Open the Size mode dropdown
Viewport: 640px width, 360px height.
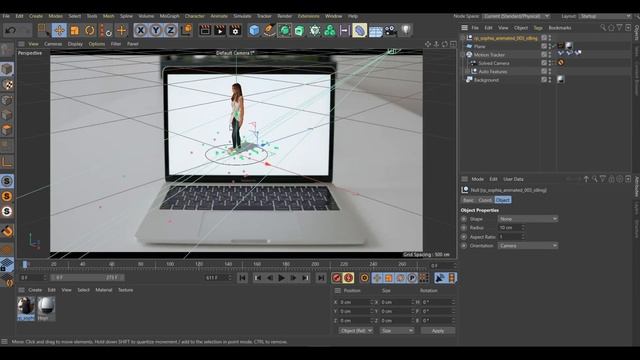click(x=397, y=331)
